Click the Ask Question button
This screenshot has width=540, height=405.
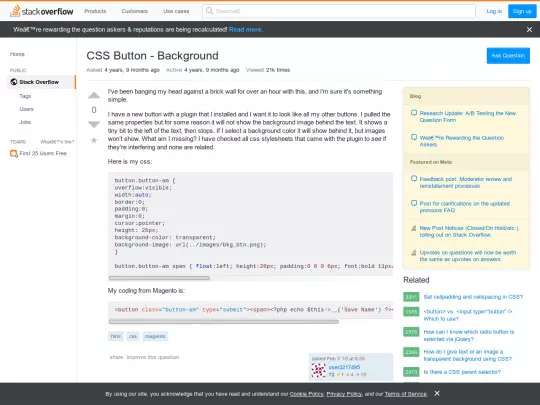[508, 55]
